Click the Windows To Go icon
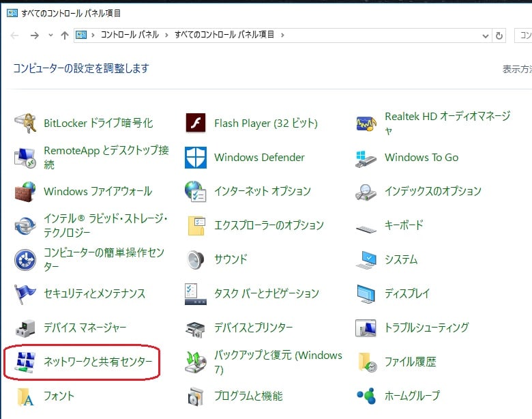Image resolution: width=532 pixels, height=419 pixels. tap(366, 159)
